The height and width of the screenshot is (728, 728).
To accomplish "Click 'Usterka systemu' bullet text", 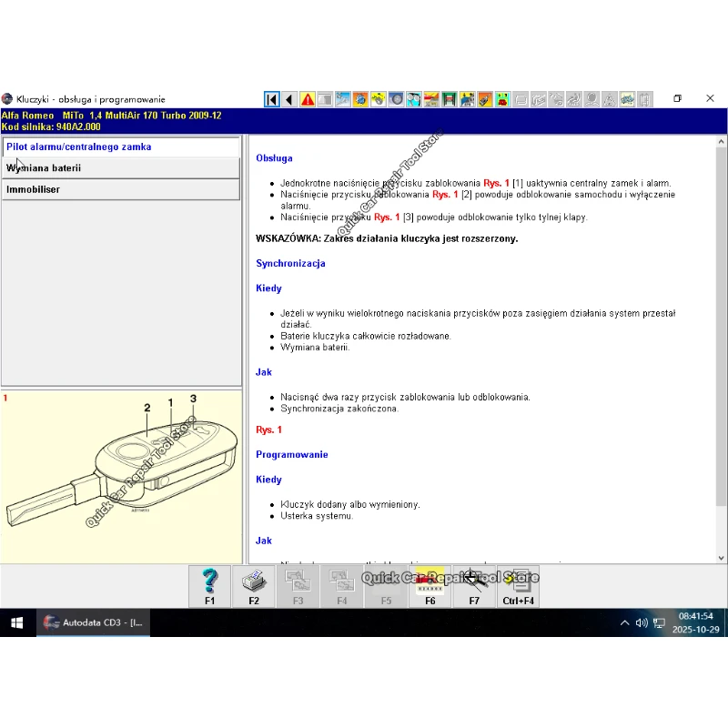I will tap(317, 516).
